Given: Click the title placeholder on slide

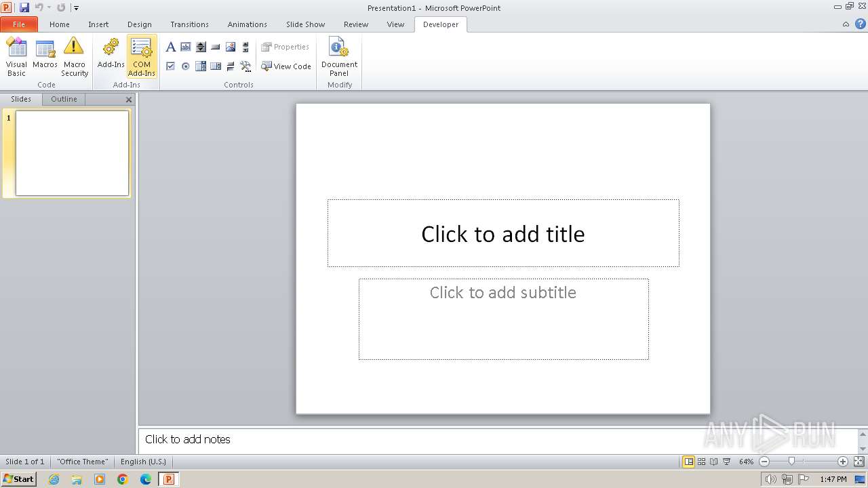Looking at the screenshot, I should point(503,233).
